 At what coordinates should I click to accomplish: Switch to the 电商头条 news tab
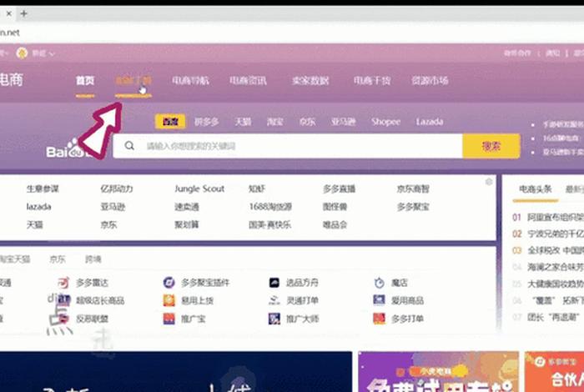(x=535, y=189)
